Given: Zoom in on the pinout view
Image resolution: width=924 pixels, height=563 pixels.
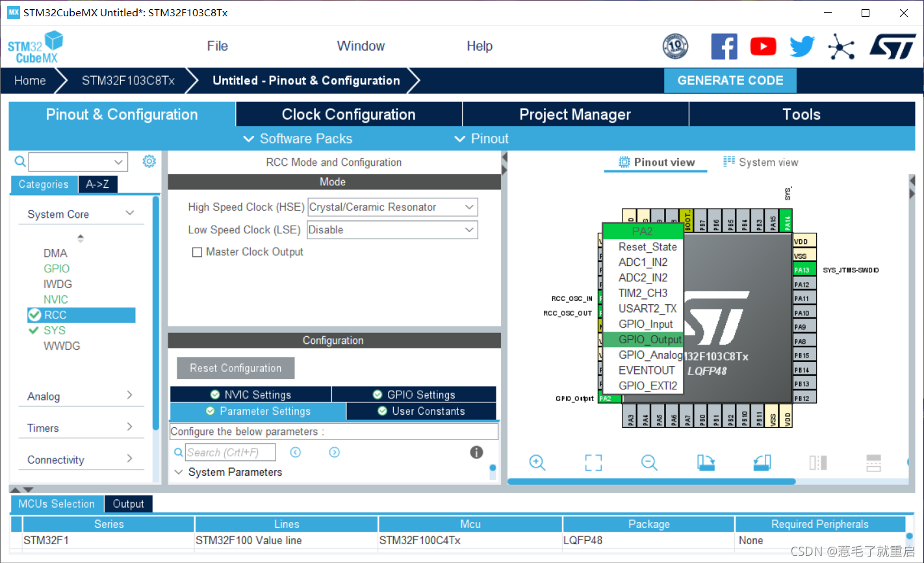Looking at the screenshot, I should coord(537,462).
